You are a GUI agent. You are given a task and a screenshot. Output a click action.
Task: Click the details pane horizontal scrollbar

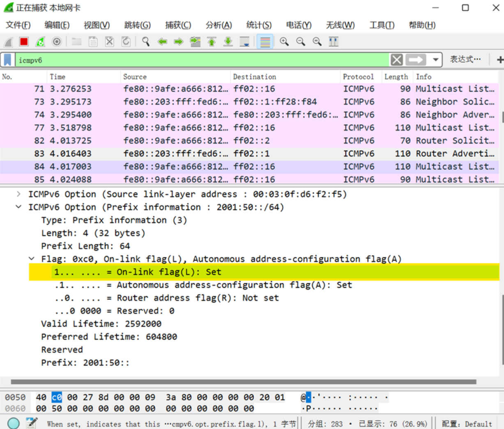click(x=244, y=382)
